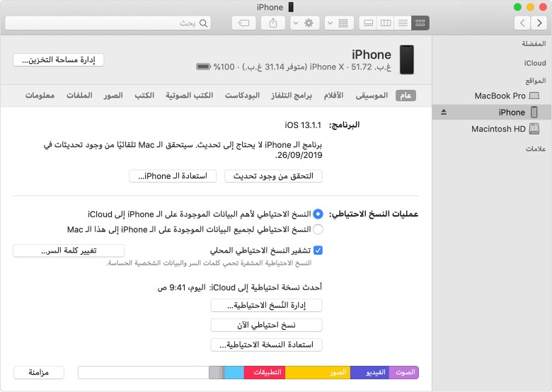
Task: Click the iCloud sidebar heading
Action: pos(535,63)
